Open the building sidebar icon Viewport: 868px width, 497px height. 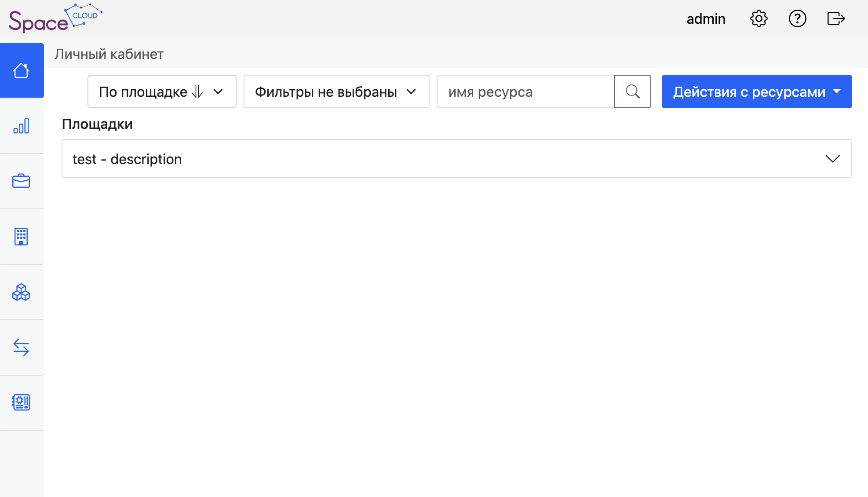21,237
